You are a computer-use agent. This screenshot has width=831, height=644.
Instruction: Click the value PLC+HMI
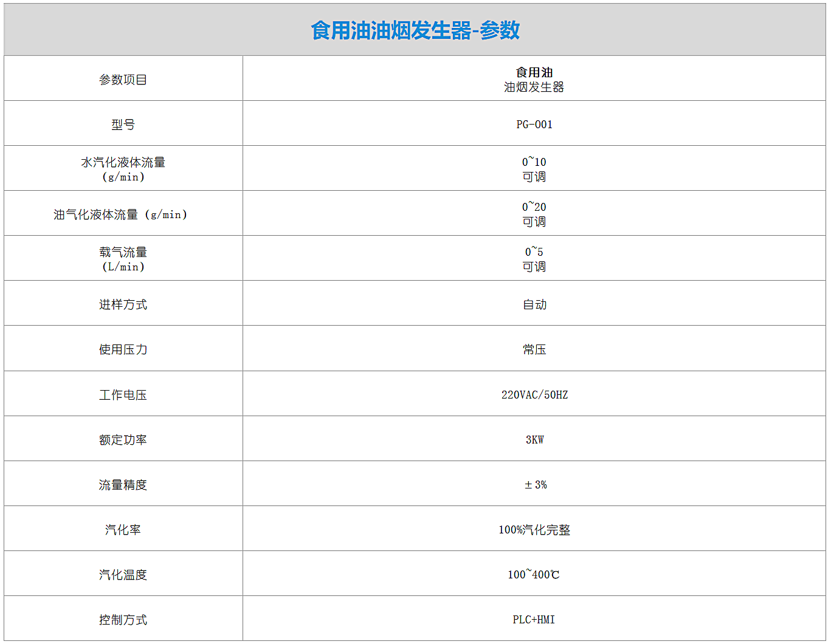click(x=534, y=620)
